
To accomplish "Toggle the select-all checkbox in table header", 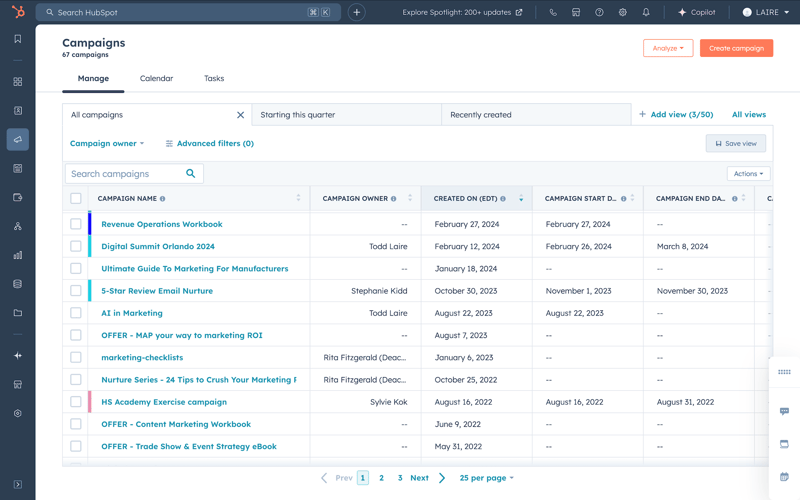I will tap(76, 198).
